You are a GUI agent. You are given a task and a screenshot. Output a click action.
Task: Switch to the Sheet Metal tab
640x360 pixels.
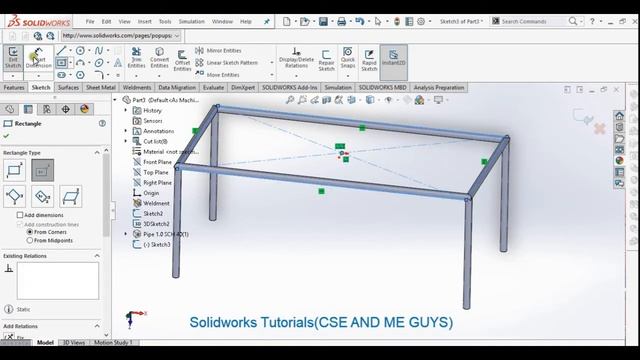click(x=100, y=87)
